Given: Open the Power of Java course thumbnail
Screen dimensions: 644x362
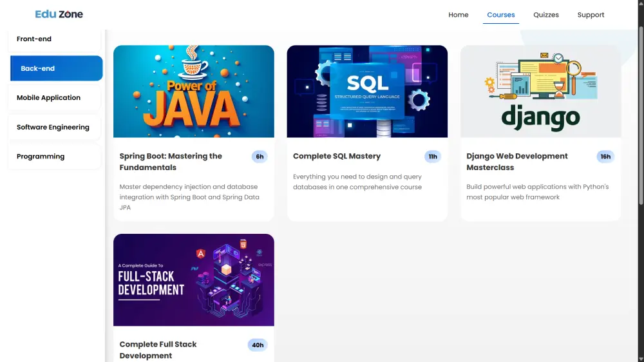Looking at the screenshot, I should click(x=194, y=91).
